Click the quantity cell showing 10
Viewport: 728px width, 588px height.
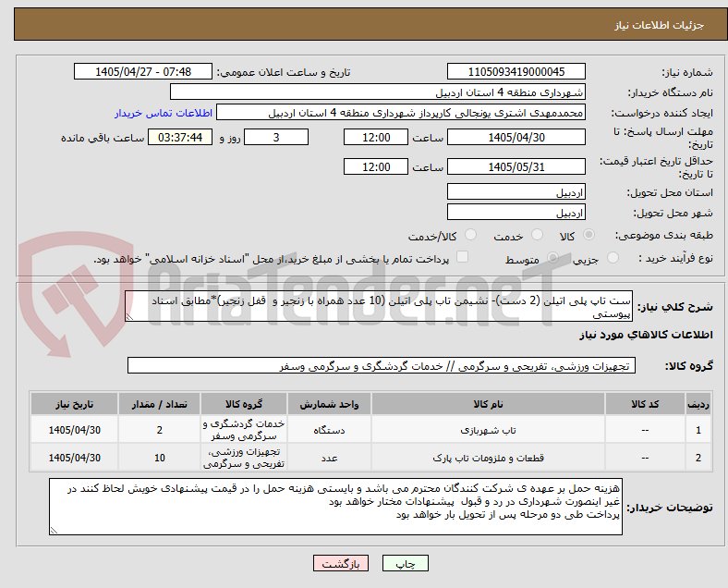coord(159,458)
